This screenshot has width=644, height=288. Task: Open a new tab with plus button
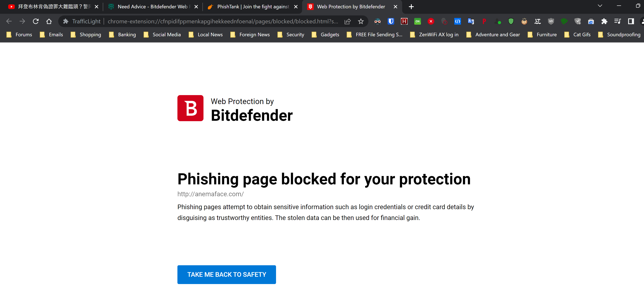[411, 7]
